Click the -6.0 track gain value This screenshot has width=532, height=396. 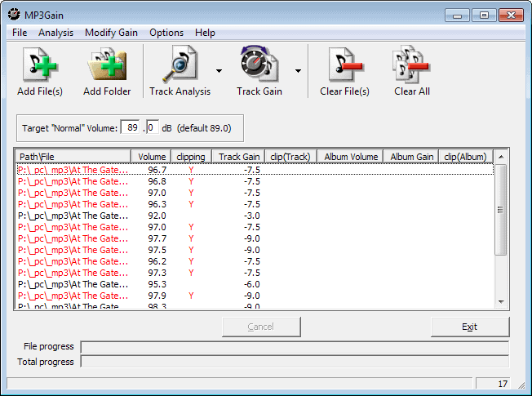coord(252,284)
